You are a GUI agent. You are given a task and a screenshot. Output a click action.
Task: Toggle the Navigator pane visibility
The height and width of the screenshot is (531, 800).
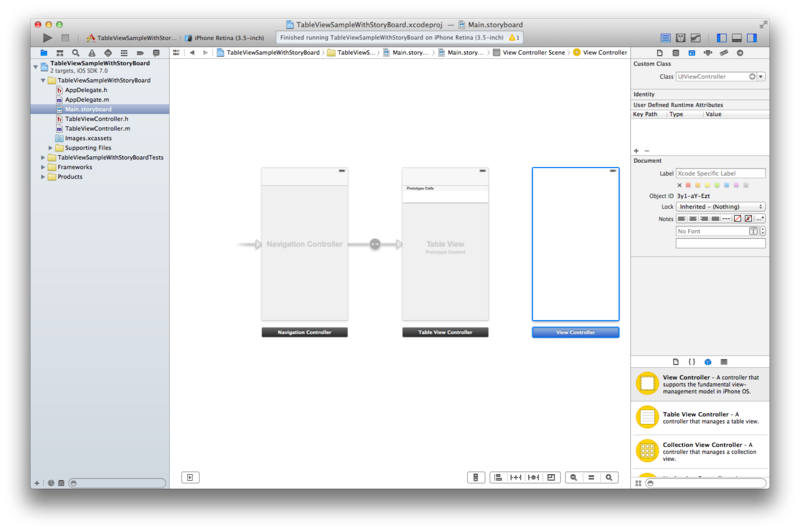pos(721,38)
